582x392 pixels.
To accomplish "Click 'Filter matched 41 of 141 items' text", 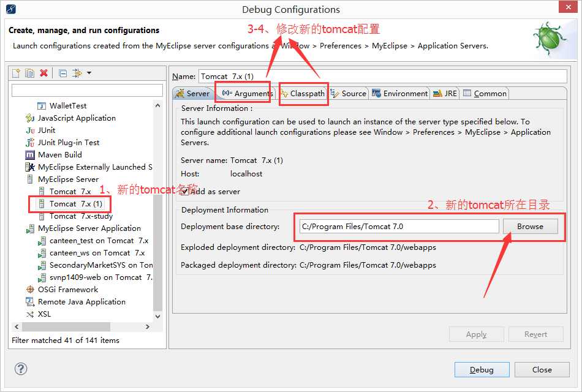I will click(66, 341).
